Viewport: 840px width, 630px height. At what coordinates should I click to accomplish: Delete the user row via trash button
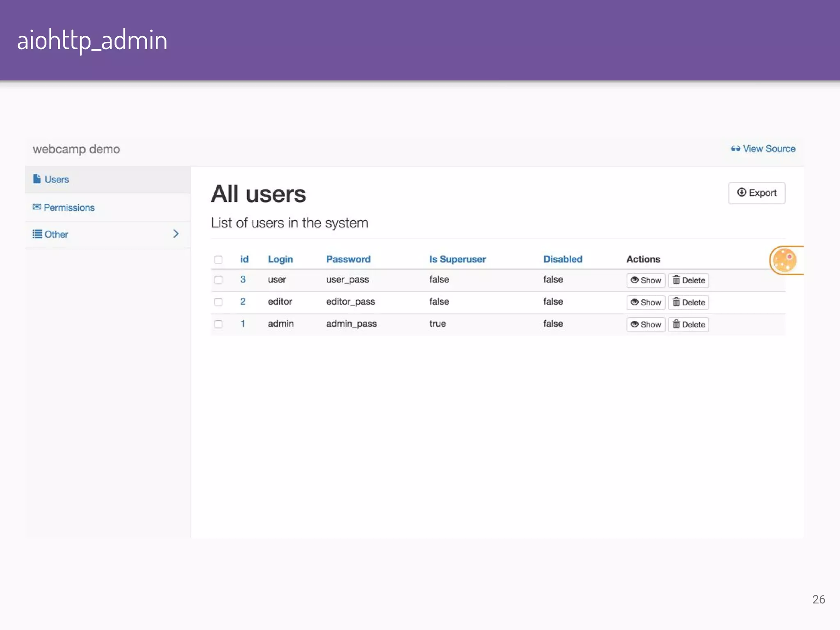pos(689,281)
